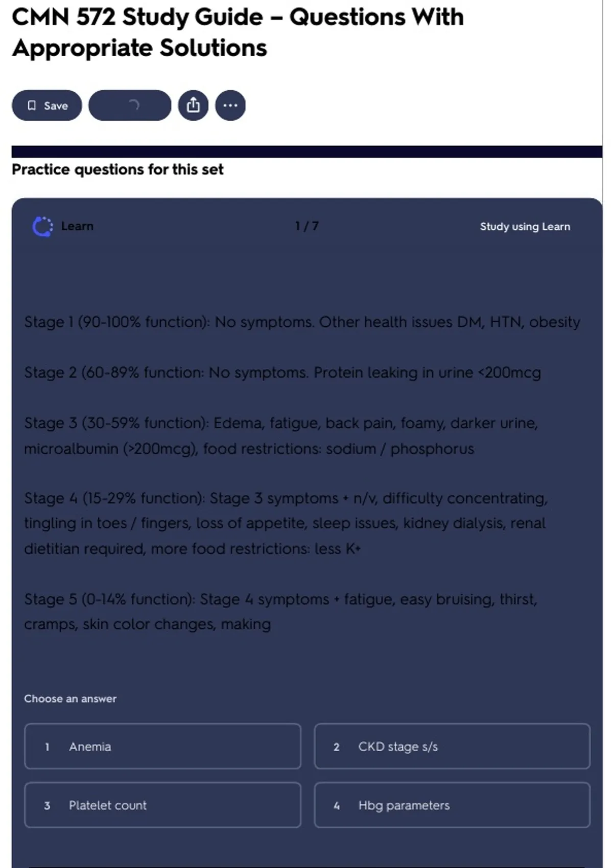Select the Hbg parameters answer
Screen dimensions: 613x868
(452, 805)
